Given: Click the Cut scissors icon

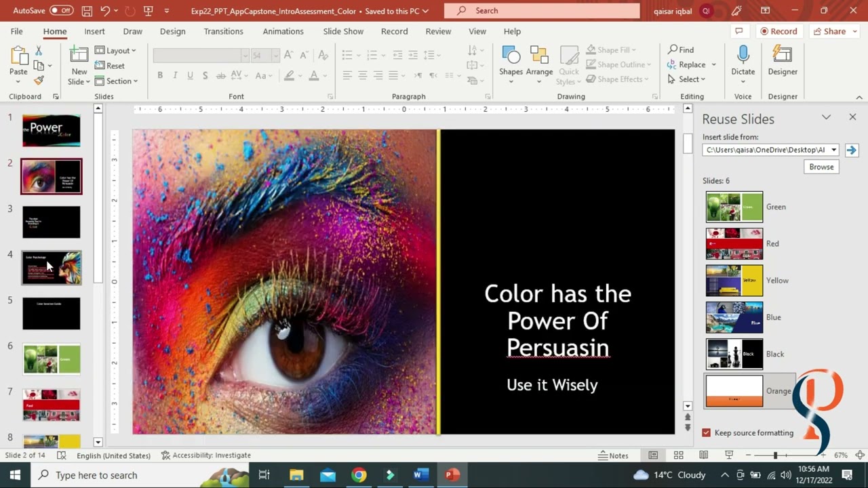Looking at the screenshot, I should 39,51.
